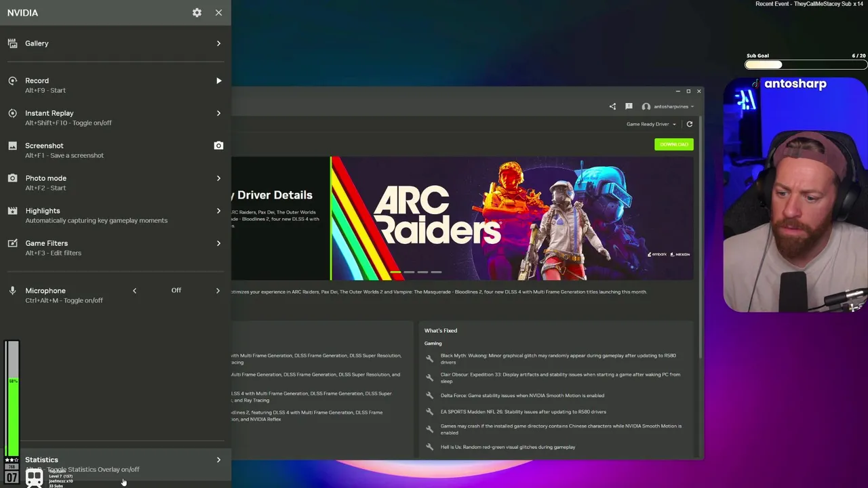The width and height of the screenshot is (868, 488).
Task: Open the Statistics menu row
Action: point(115,464)
